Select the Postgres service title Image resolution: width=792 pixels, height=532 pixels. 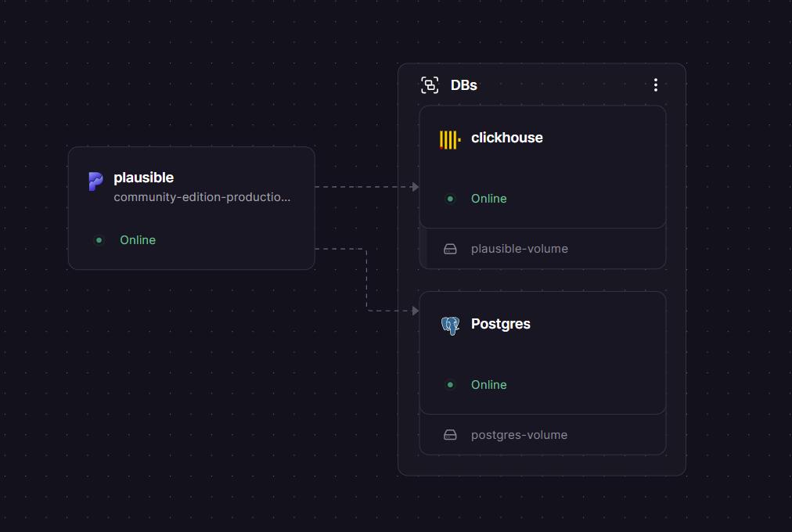(501, 324)
